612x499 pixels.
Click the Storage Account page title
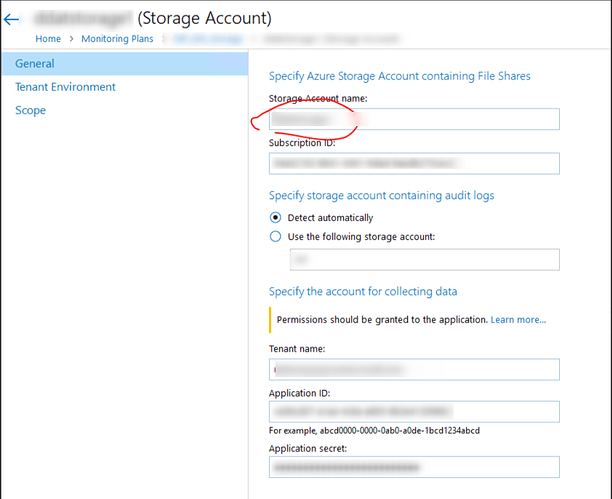coord(204,18)
